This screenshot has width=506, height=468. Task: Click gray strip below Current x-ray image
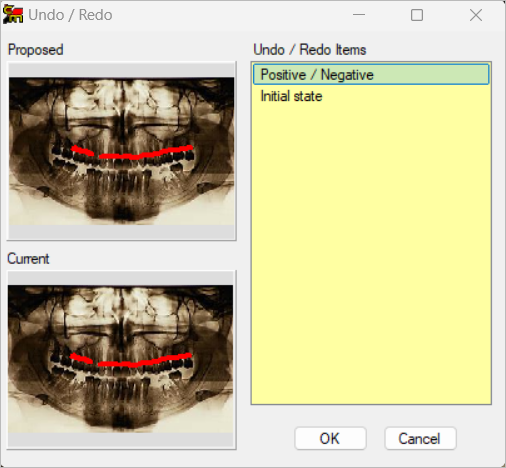tap(121, 440)
